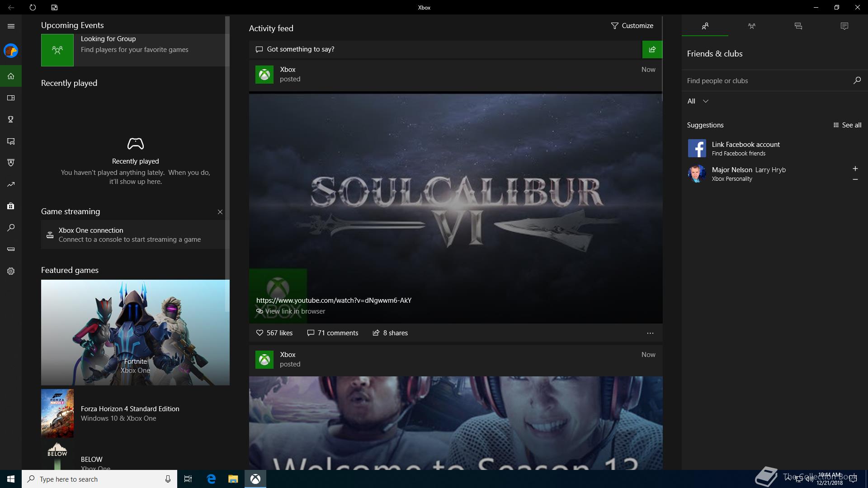Add Major Nelson with the plus icon
Image resolution: width=868 pixels, height=488 pixels.
tap(855, 169)
